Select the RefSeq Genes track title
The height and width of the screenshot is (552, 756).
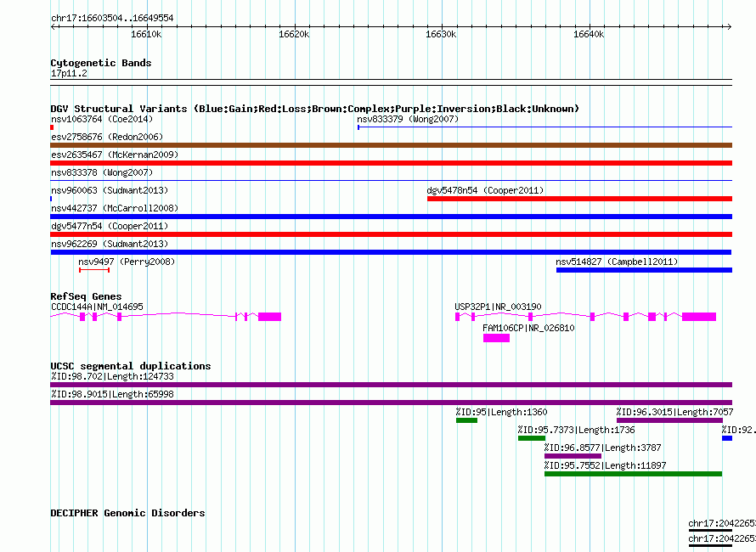[86, 296]
